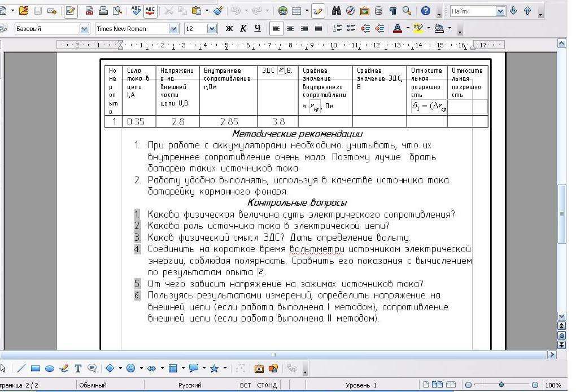Toggle Show Draw Functions button

tap(318, 11)
